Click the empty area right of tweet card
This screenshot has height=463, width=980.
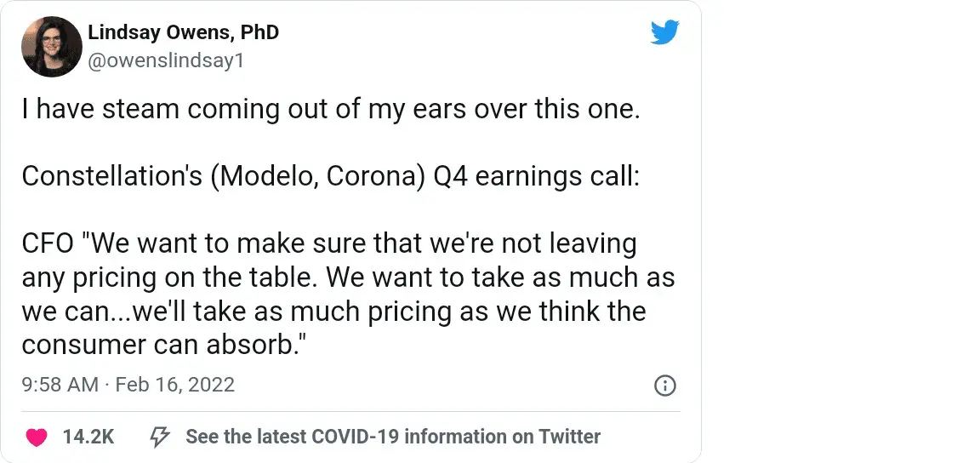840,231
